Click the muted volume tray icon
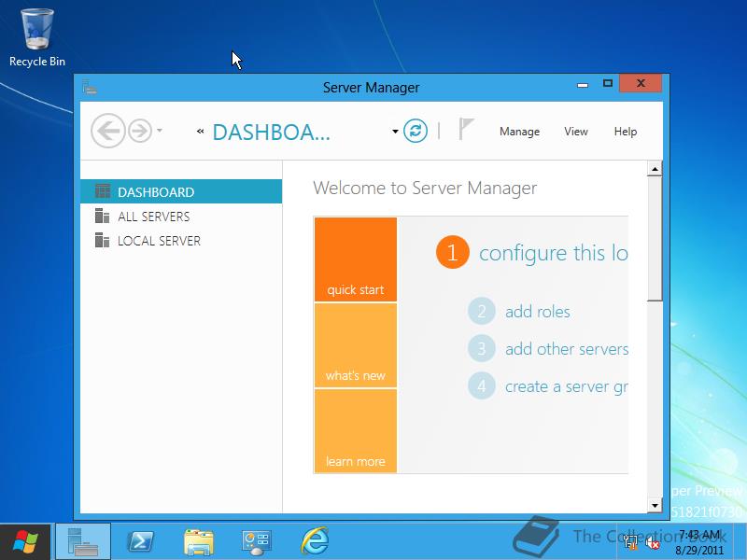 pyautogui.click(x=652, y=542)
